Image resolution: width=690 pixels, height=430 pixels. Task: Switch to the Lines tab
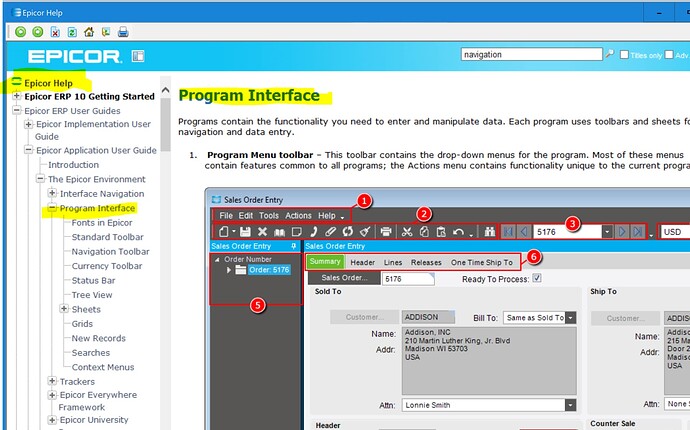[x=393, y=262]
